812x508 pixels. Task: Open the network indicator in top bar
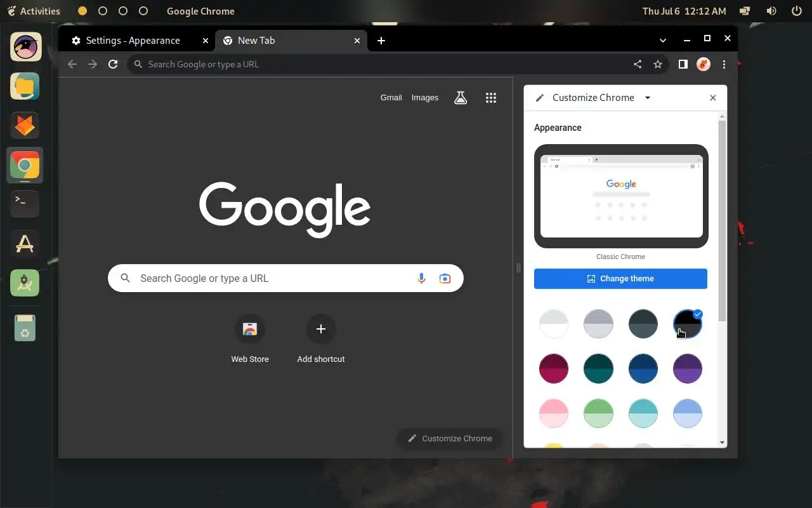[745, 11]
